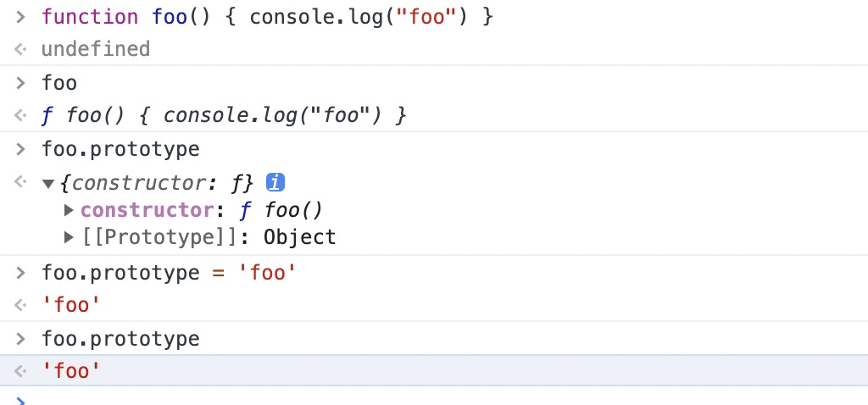Collapse the {constructor: f} object tree
Screen dimensions: 868x405
[x=48, y=183]
